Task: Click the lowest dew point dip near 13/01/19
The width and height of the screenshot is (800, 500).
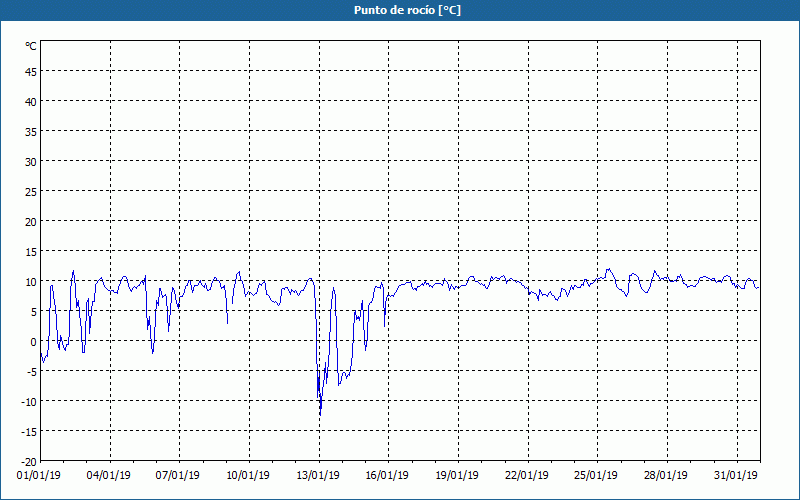Action: pos(320,413)
